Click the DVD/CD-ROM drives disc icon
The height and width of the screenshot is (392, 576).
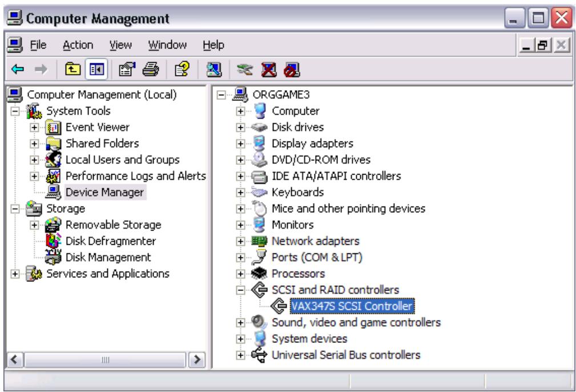259,160
